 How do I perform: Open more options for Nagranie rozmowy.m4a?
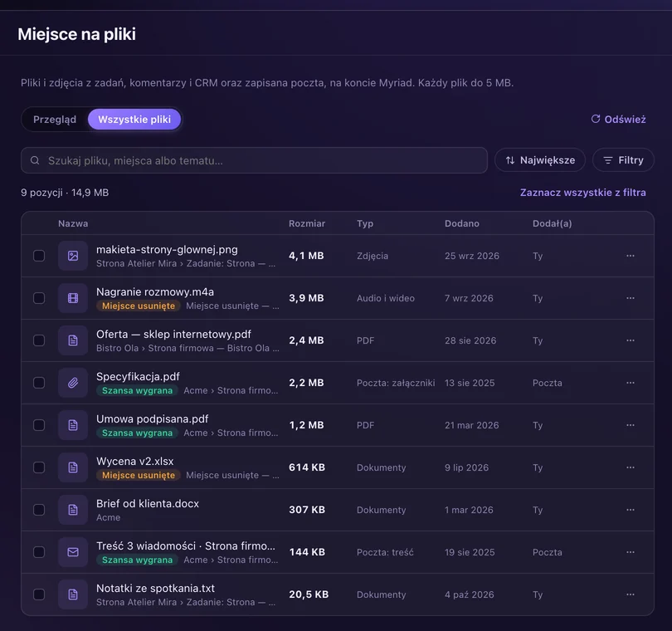(x=630, y=298)
